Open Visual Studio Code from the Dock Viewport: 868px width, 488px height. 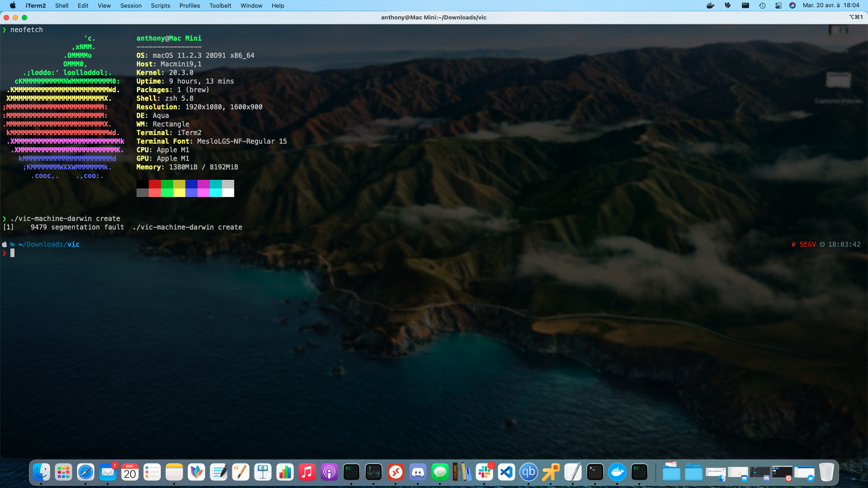tap(506, 472)
